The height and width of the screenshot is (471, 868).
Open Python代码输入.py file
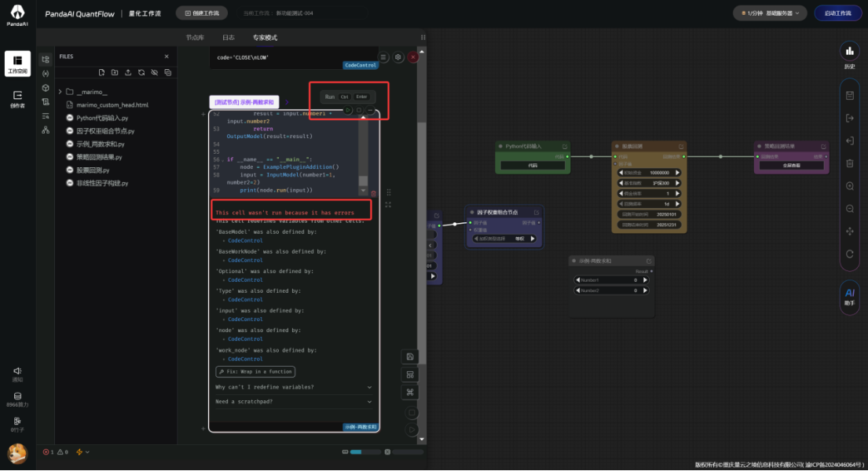point(102,118)
